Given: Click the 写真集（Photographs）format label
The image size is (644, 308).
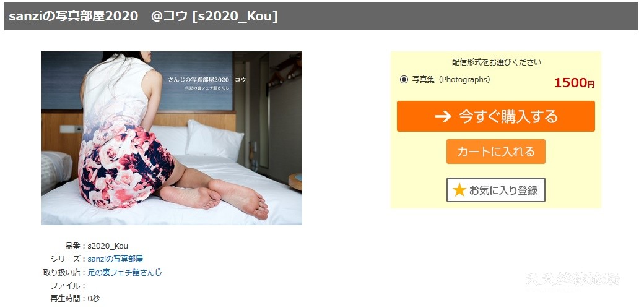Looking at the screenshot, I should 451,80.
